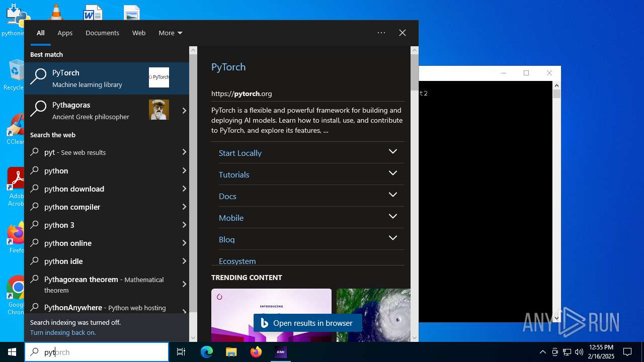Open the Windows Start menu
This screenshot has height=362, width=644.
point(12,352)
